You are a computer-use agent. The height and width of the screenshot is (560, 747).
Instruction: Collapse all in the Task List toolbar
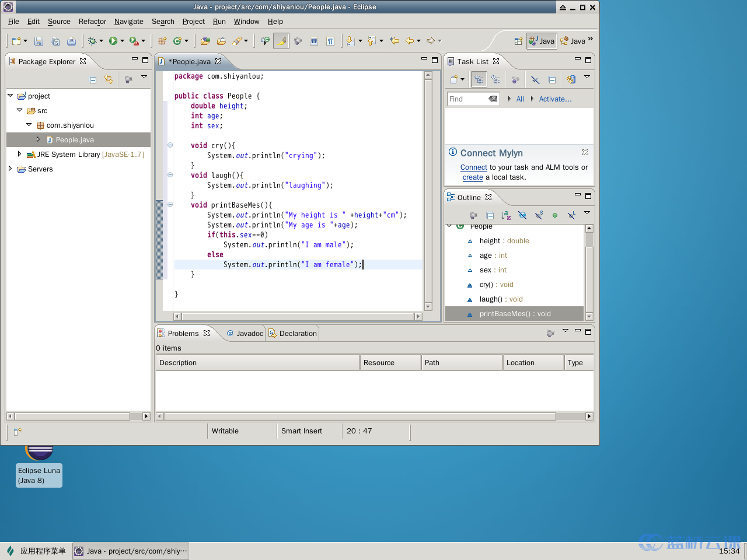click(552, 79)
